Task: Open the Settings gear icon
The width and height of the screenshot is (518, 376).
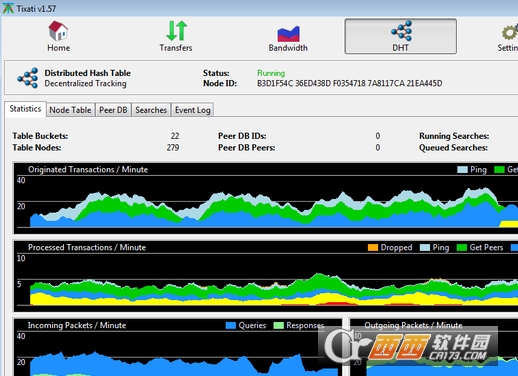Action: tap(509, 32)
